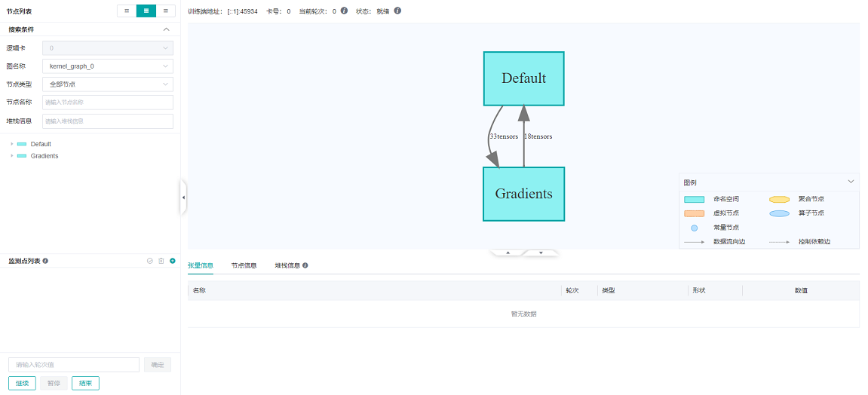This screenshot has width=868, height=395.
Task: Click the delete watchpoint trash icon
Action: click(x=161, y=261)
